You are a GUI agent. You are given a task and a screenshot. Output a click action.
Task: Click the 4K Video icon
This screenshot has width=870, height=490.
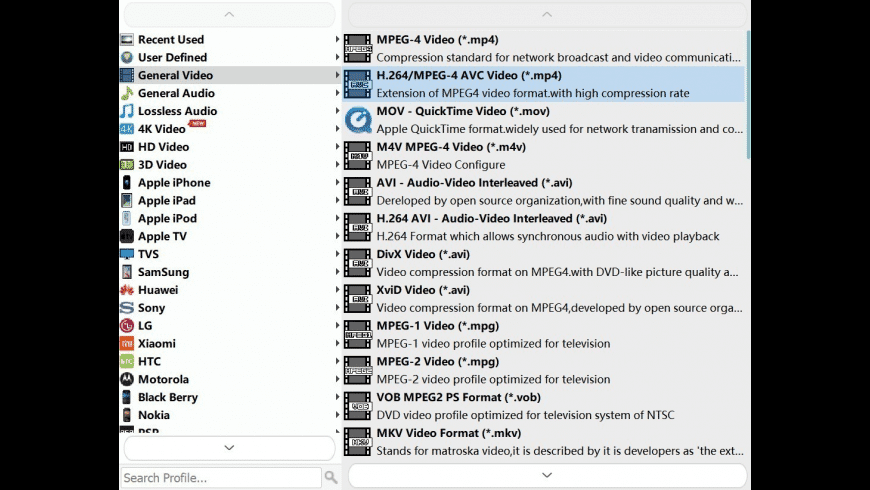click(x=127, y=129)
